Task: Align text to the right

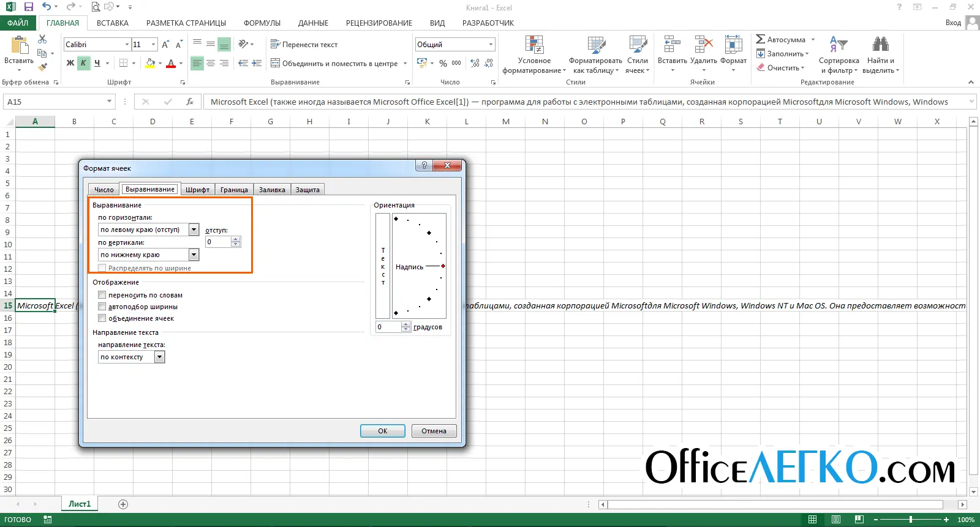Action: coord(224,63)
